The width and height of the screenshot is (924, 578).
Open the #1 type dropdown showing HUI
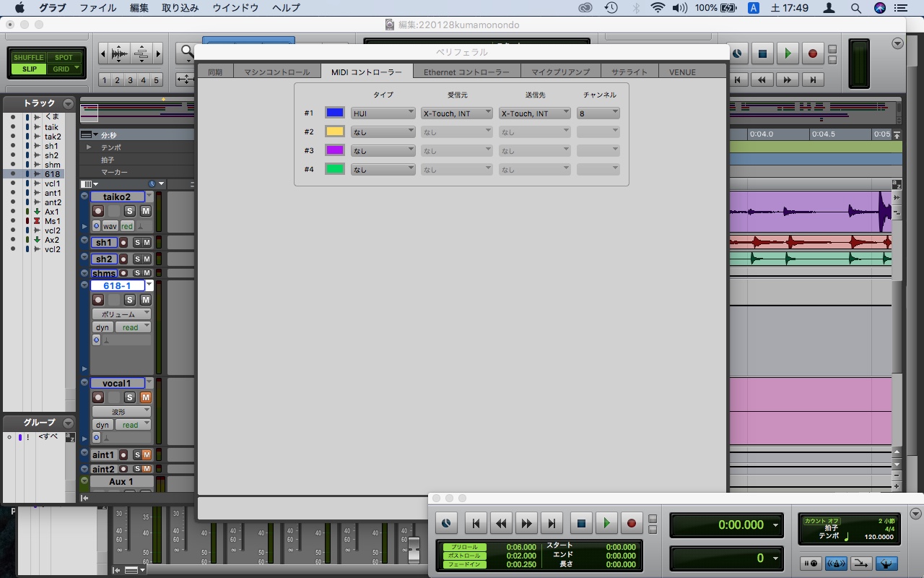pyautogui.click(x=383, y=113)
